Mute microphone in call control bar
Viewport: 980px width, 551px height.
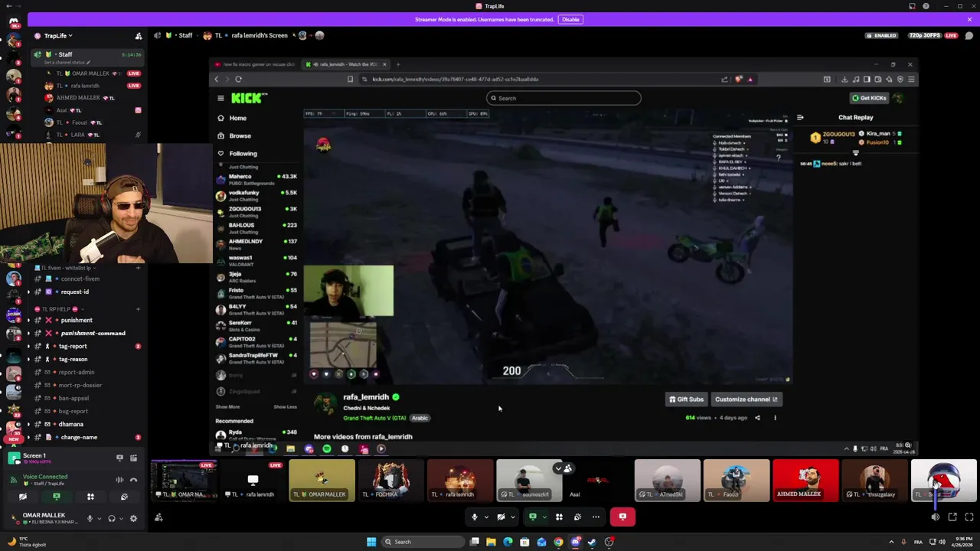coord(475,517)
